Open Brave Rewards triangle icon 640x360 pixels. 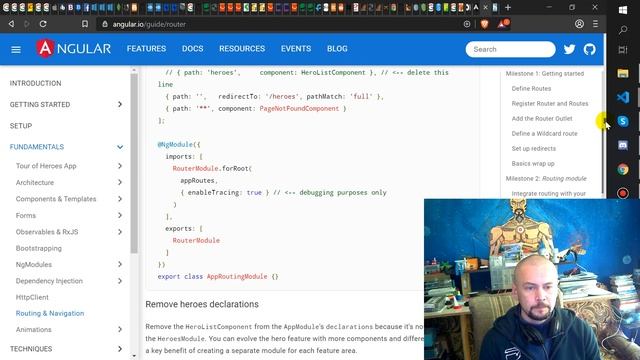click(x=502, y=24)
